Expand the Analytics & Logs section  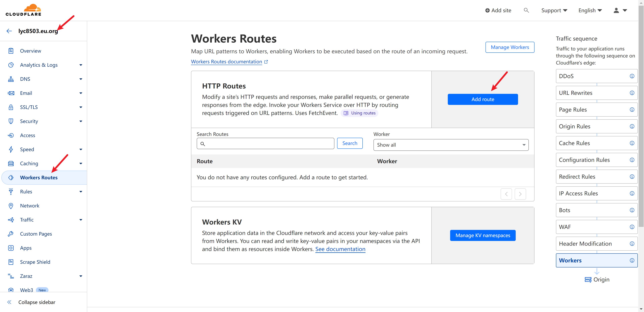click(81, 65)
